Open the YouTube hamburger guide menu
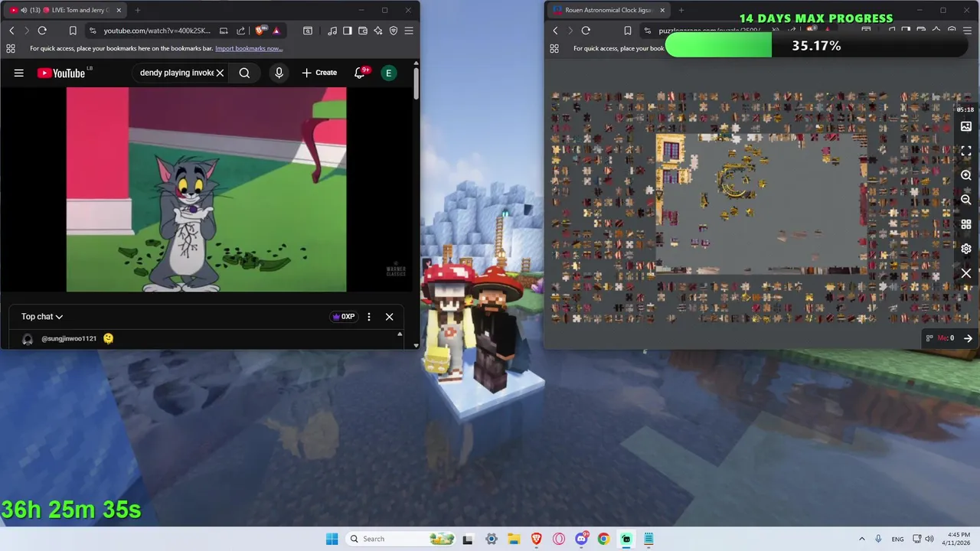980x551 pixels. (18, 73)
